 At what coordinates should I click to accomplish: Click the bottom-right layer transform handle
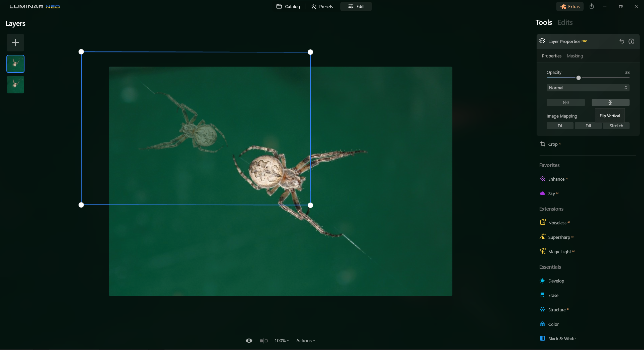[310, 205]
